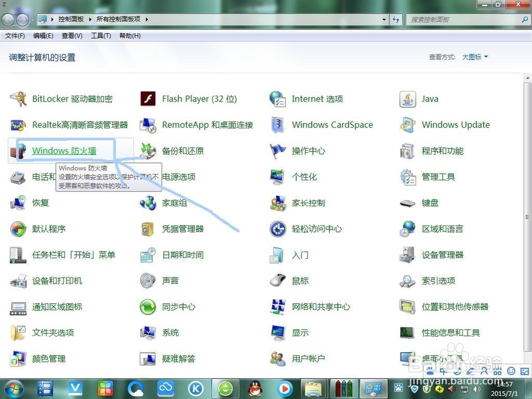
Task: Open 网络和共享中心
Action: (x=319, y=306)
